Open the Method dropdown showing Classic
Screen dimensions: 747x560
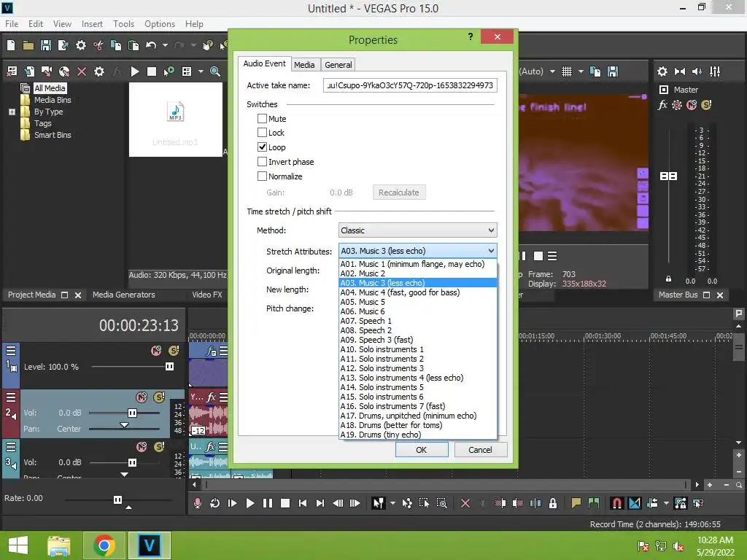point(418,230)
